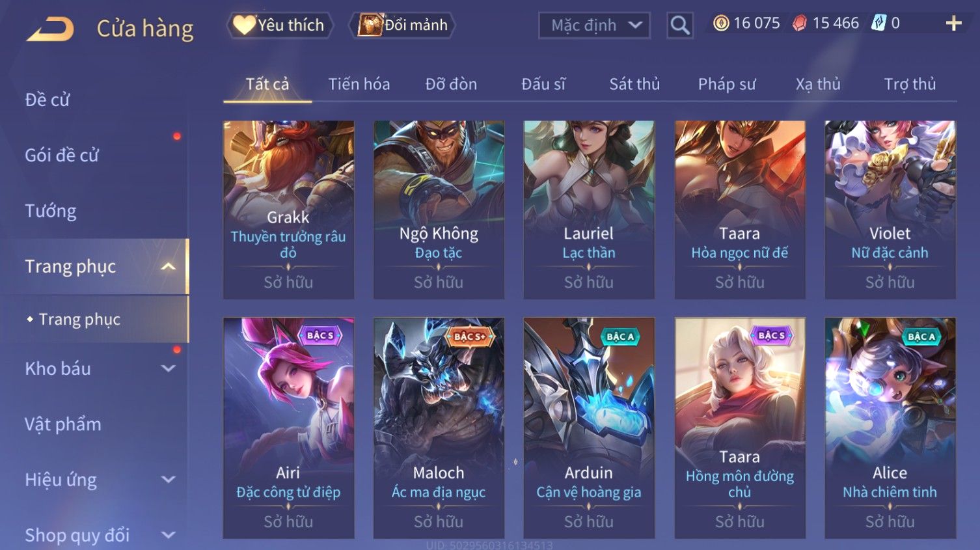
Task: Click the gold coin currency icon
Action: click(x=720, y=23)
